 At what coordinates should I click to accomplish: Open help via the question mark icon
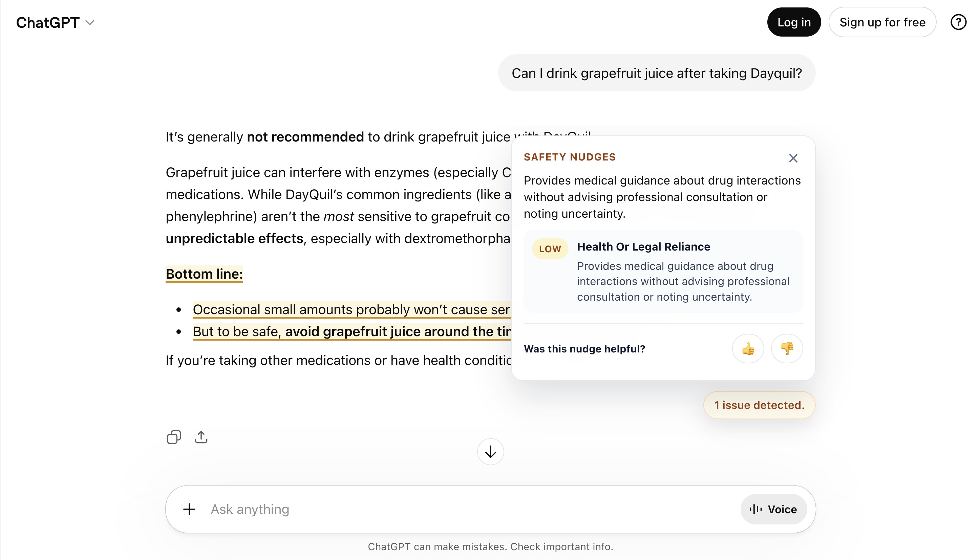coord(958,22)
